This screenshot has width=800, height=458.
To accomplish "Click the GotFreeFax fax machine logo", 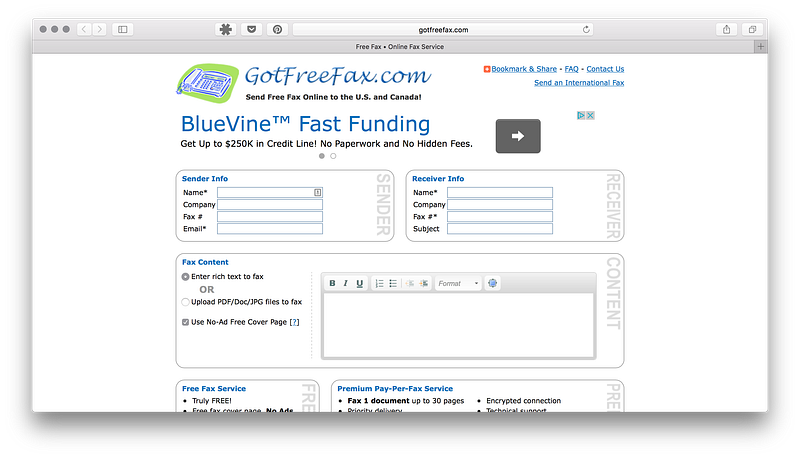I will click(x=207, y=83).
